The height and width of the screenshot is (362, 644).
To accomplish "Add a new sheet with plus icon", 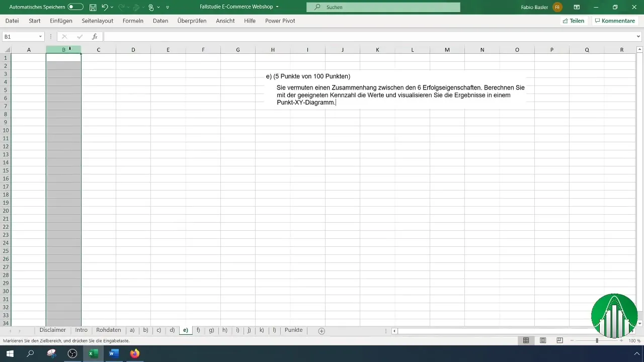I will [x=321, y=331].
